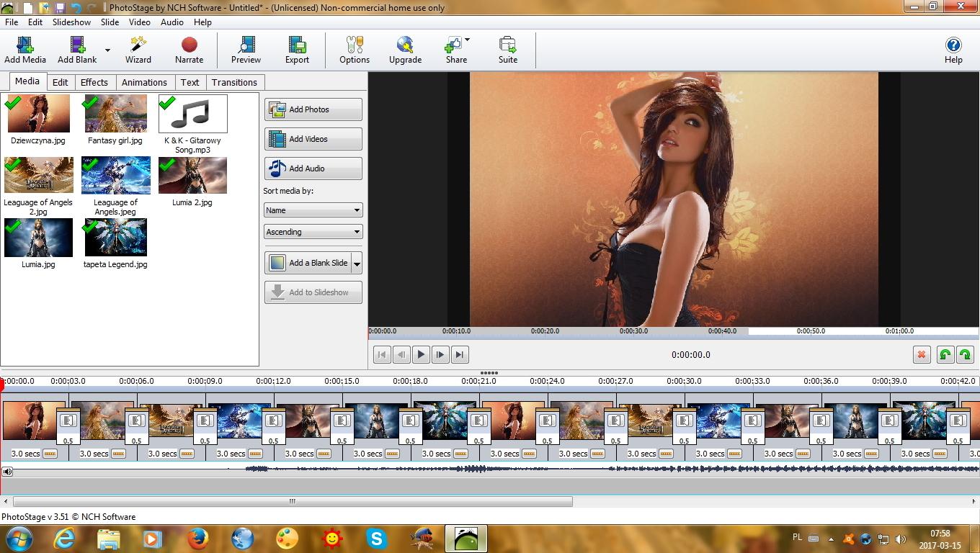The height and width of the screenshot is (553, 980).
Task: Expand the Share dropdown arrow
Action: point(467,40)
